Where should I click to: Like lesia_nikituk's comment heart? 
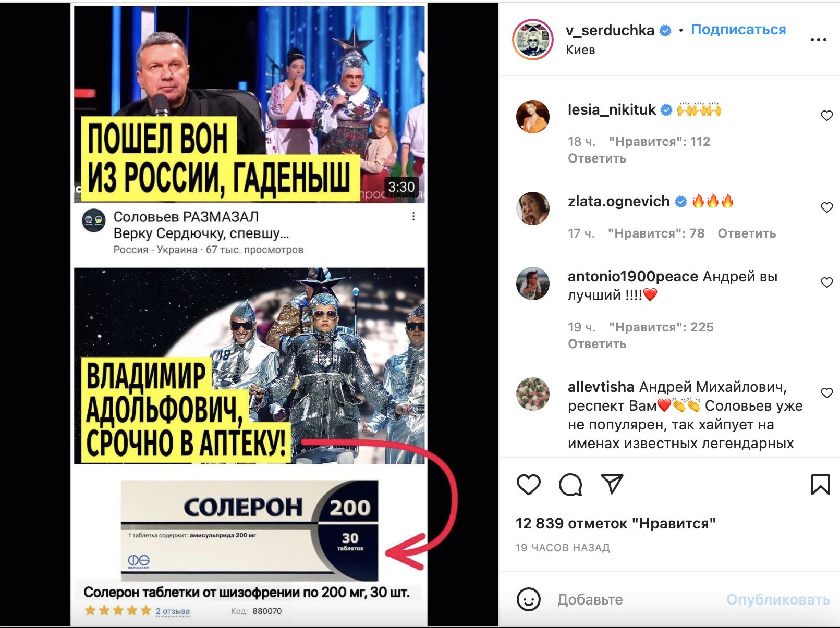point(826,116)
